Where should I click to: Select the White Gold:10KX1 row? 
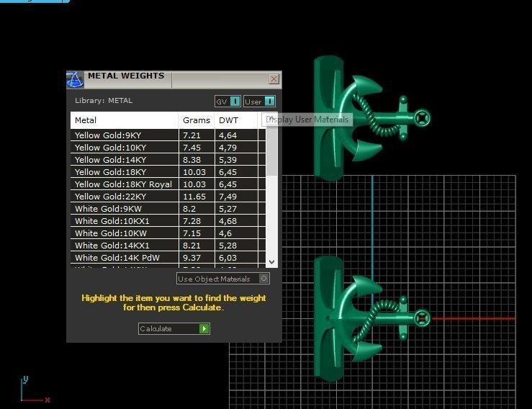point(168,220)
